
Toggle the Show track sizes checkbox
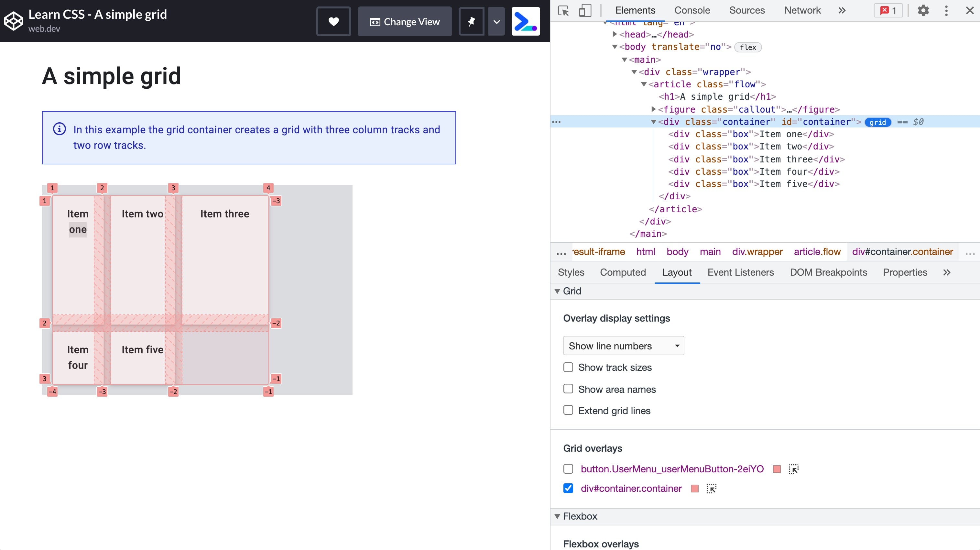point(568,367)
